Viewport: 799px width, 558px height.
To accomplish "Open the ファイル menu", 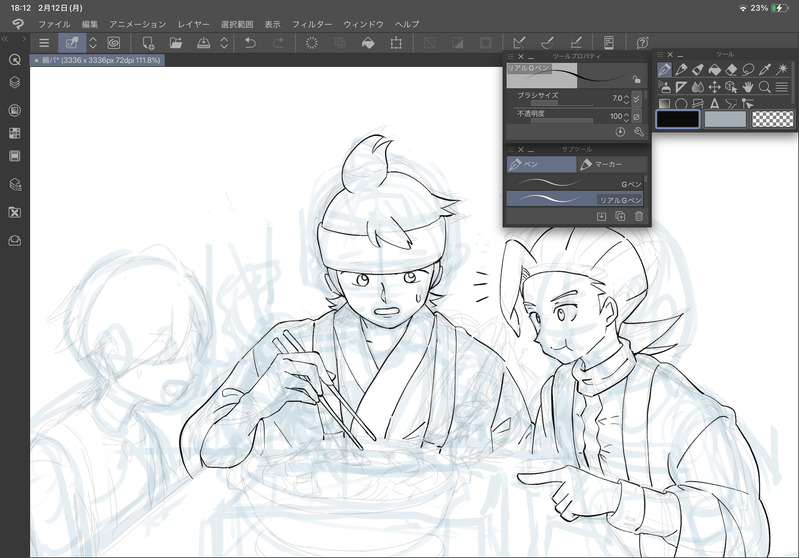I will coord(54,24).
